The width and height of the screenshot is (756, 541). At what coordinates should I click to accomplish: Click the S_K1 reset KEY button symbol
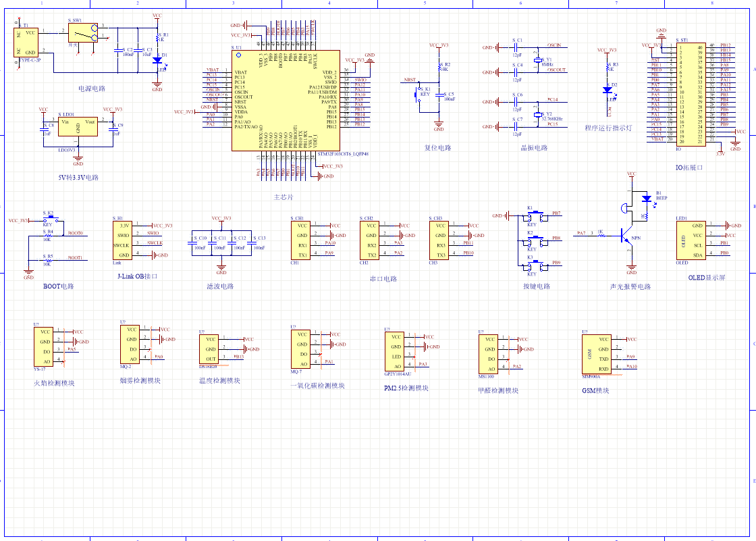(417, 95)
